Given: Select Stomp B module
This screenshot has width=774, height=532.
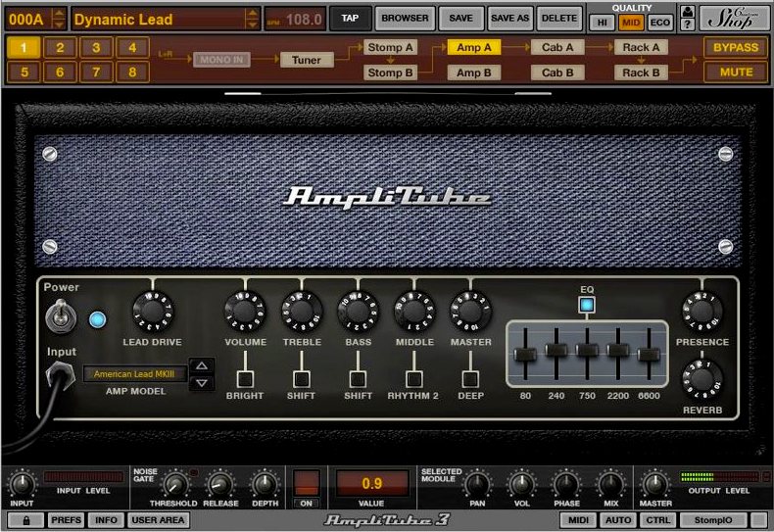Looking at the screenshot, I should point(391,73).
